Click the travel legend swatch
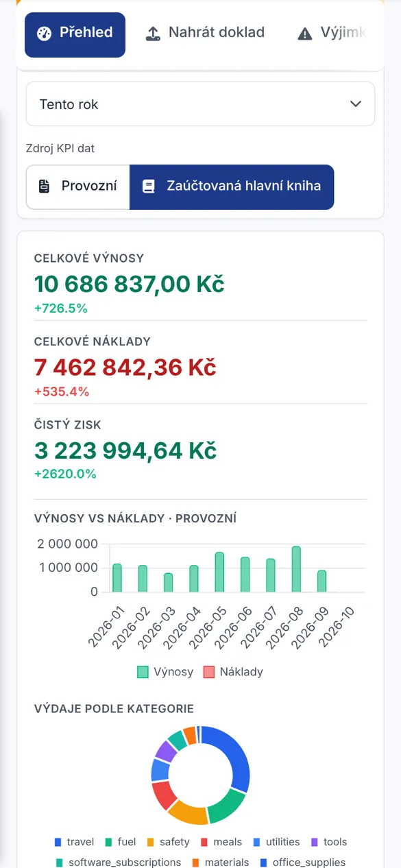Image resolution: width=401 pixels, height=868 pixels. [58, 842]
